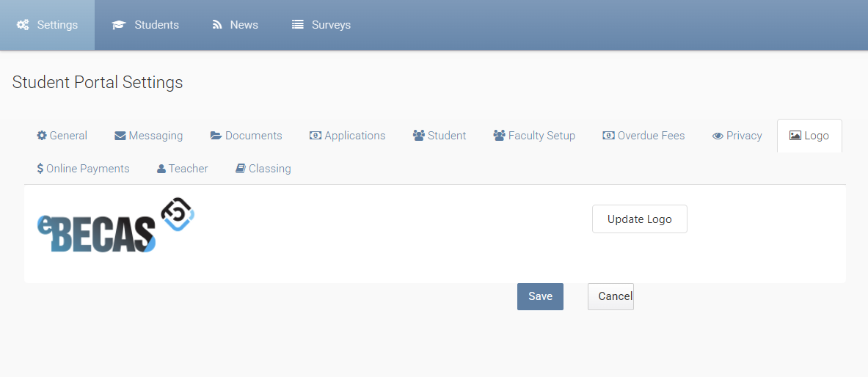Click the eBECAS logo image

(116, 225)
